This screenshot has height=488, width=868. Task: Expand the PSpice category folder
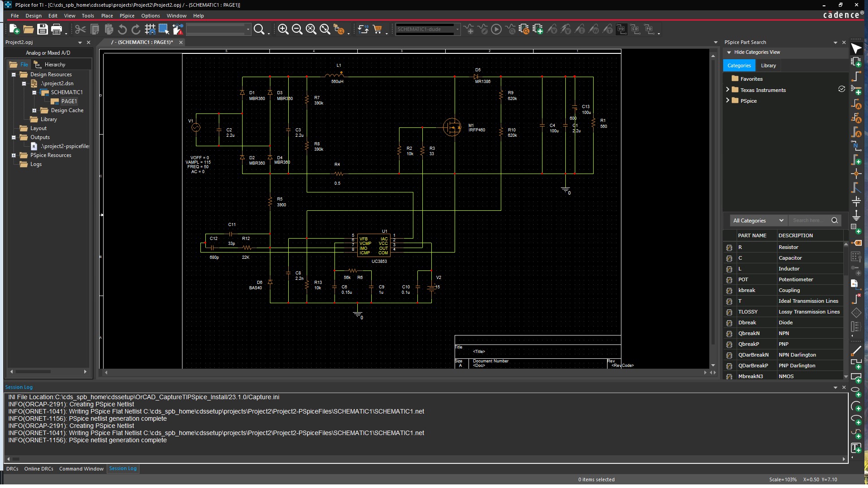click(x=727, y=100)
